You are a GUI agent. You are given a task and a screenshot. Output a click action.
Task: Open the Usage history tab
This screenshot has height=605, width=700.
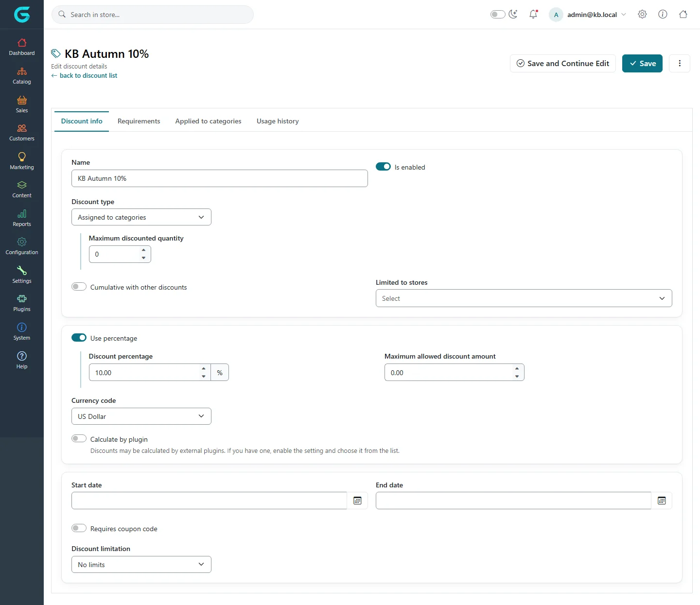click(x=278, y=121)
